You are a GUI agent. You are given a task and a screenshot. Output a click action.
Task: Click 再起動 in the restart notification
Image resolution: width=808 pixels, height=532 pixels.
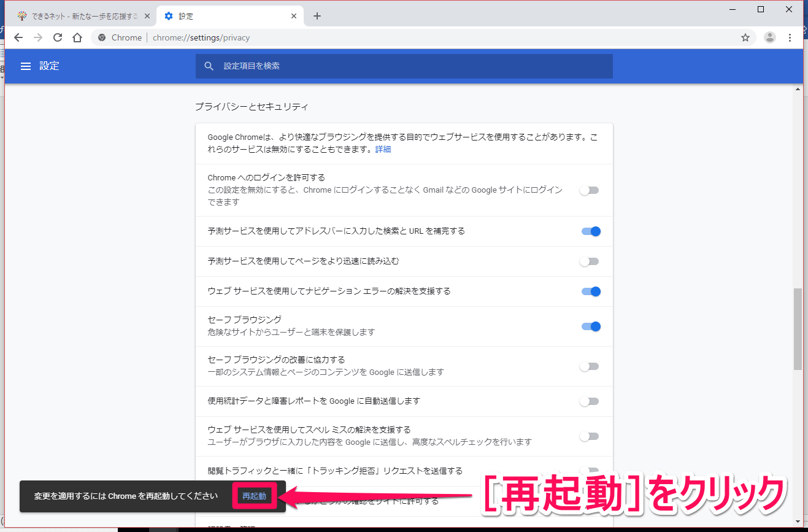tap(254, 496)
